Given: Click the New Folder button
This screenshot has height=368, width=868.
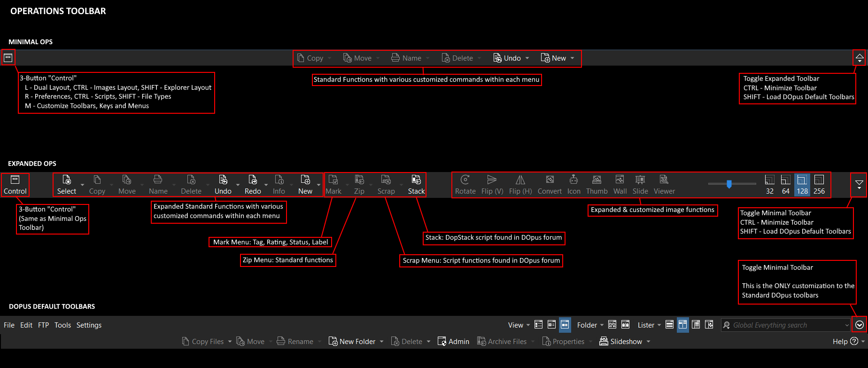Looking at the screenshot, I should (x=352, y=342).
